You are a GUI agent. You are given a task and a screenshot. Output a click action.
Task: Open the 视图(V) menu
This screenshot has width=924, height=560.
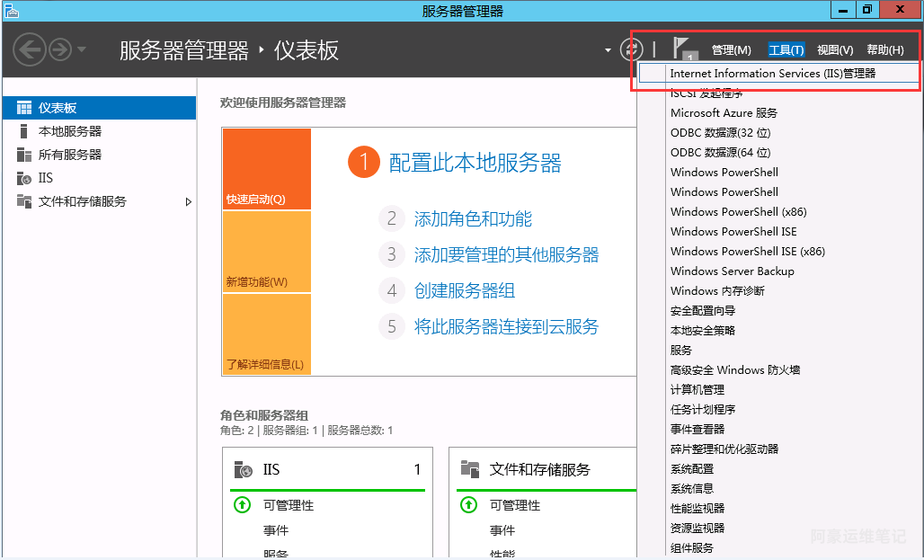pyautogui.click(x=834, y=50)
